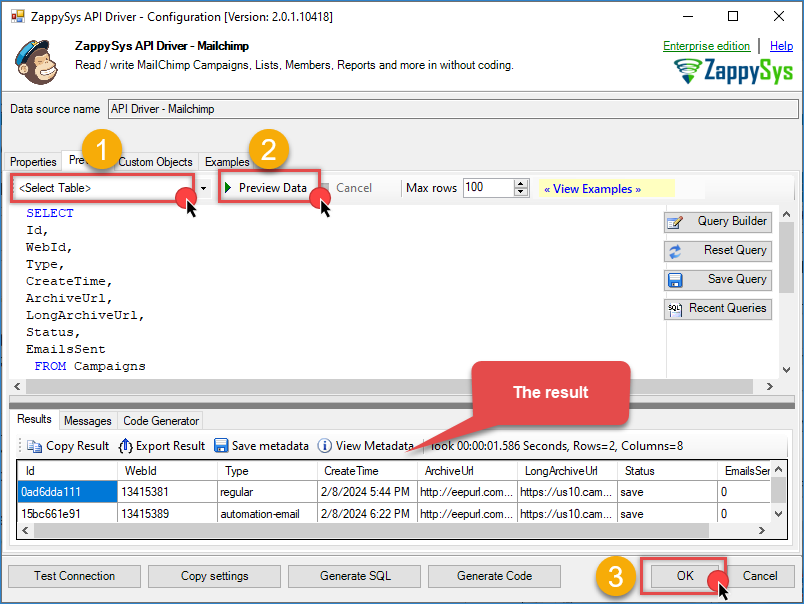Click results grid vertical scroll down arrow
The width and height of the screenshot is (804, 604).
pos(778,514)
